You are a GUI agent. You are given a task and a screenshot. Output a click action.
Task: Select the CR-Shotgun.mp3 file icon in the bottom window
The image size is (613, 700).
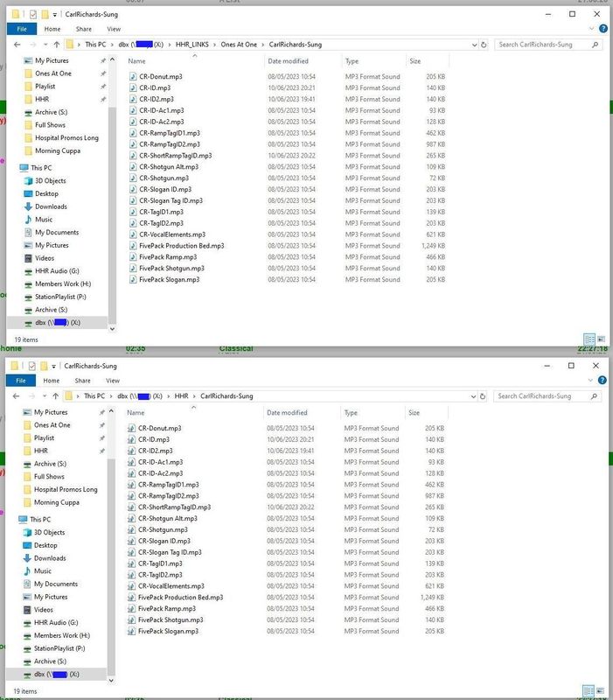coord(132,530)
